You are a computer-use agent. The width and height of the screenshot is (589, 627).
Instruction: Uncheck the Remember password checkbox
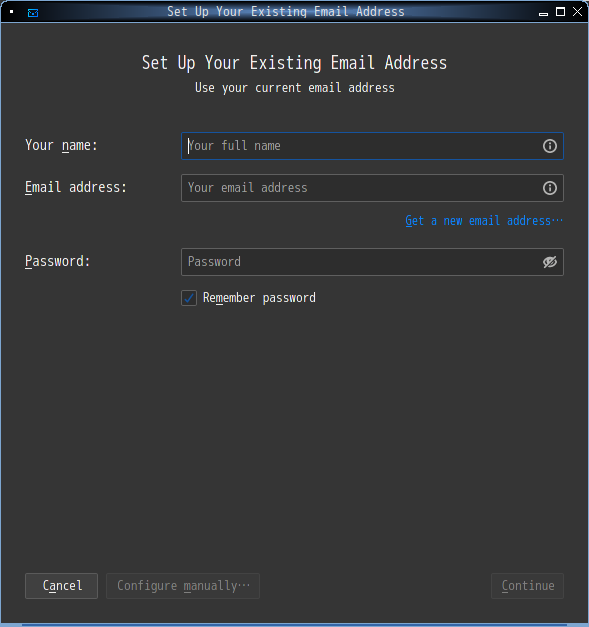(189, 298)
